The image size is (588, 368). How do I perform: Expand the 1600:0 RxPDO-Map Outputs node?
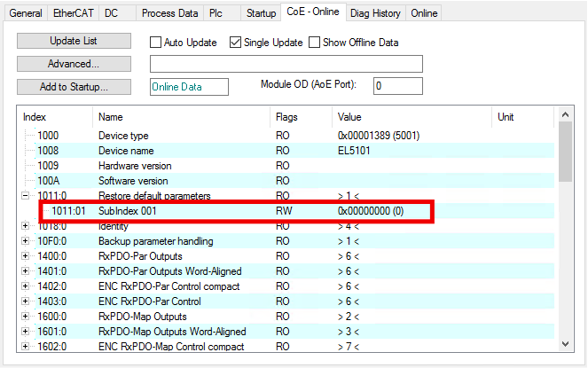click(x=25, y=317)
